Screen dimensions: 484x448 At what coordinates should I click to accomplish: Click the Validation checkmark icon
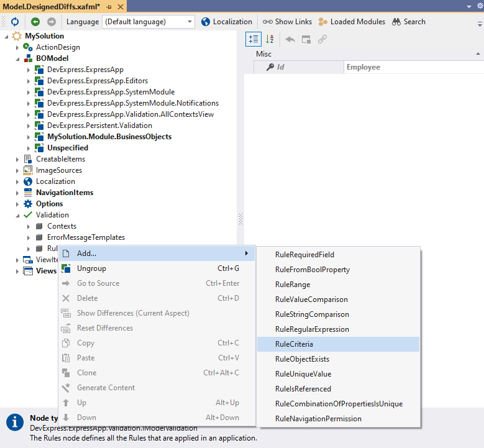[x=28, y=215]
